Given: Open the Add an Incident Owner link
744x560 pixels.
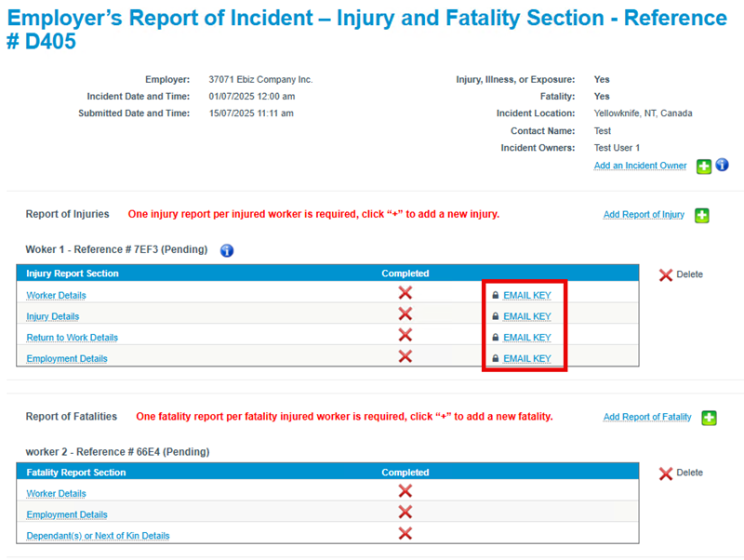Looking at the screenshot, I should (640, 166).
